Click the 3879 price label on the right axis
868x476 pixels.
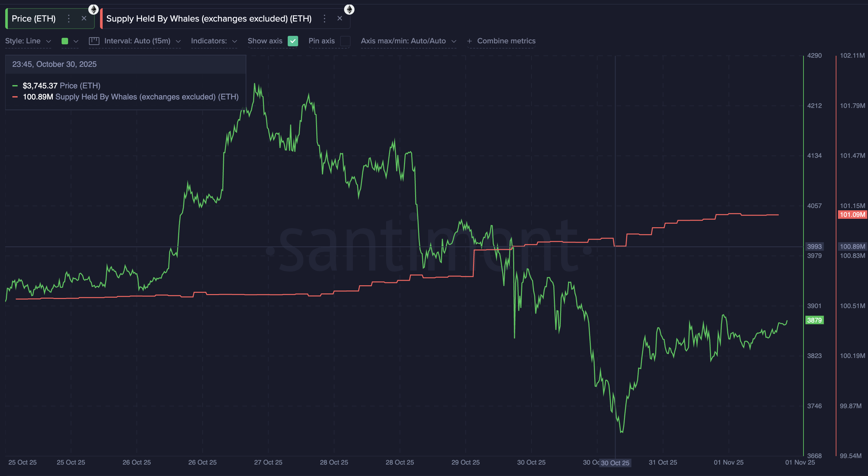pos(814,320)
